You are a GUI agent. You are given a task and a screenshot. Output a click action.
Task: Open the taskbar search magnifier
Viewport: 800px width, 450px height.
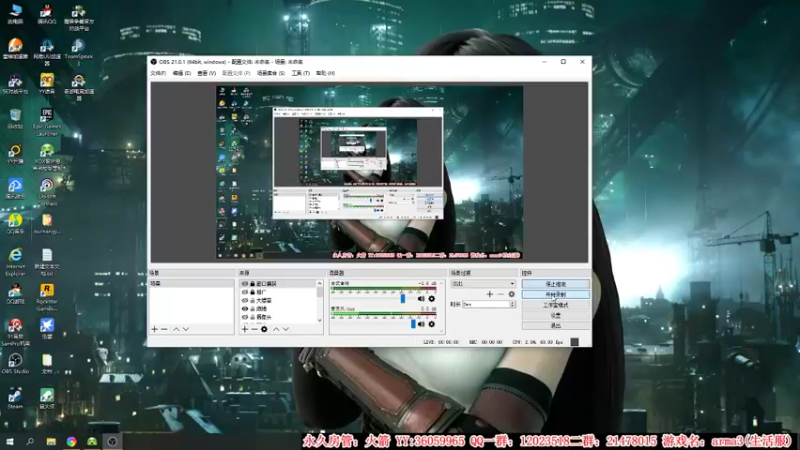(30, 441)
